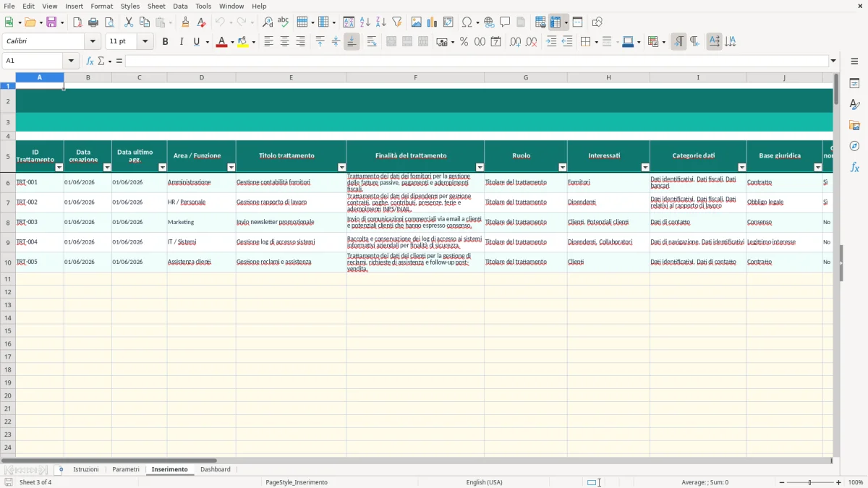This screenshot has width=868, height=488.
Task: Open filter dropdown on Titolo trattamento column
Action: click(341, 168)
